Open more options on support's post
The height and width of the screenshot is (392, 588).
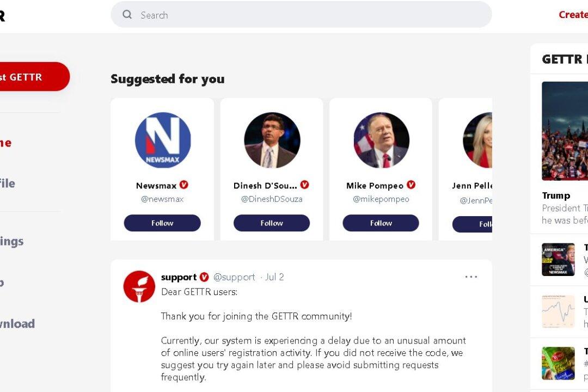point(470,277)
